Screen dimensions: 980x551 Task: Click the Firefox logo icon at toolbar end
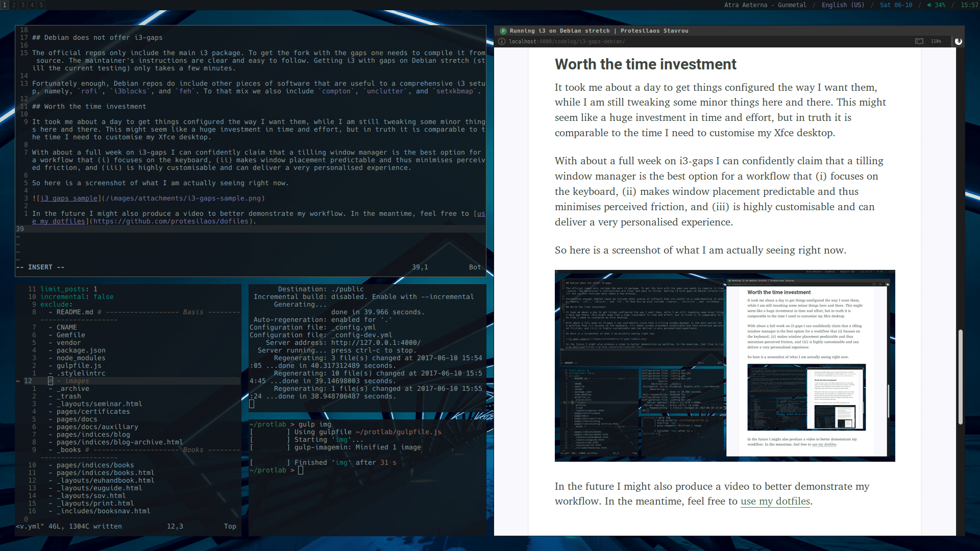point(958,41)
